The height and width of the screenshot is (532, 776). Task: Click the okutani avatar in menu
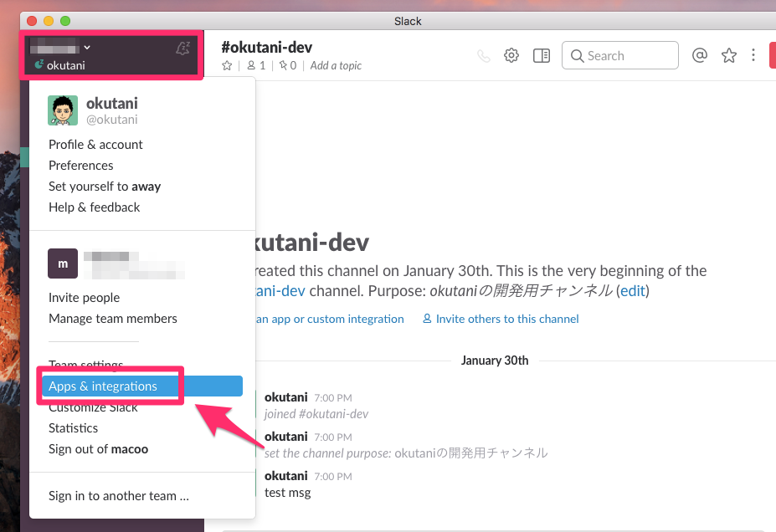click(63, 110)
